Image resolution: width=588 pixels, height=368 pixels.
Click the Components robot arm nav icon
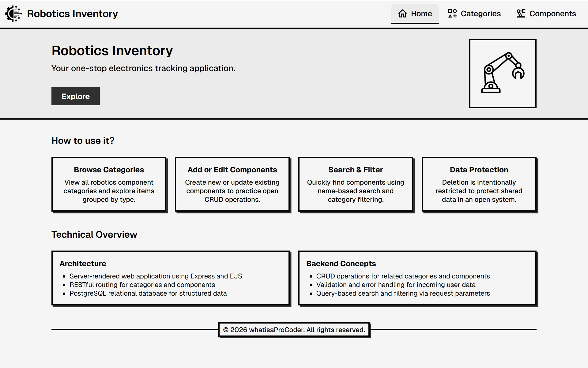[521, 13]
